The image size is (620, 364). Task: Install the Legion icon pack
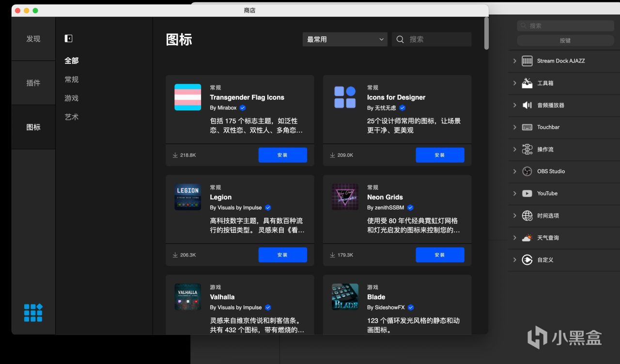[283, 255]
